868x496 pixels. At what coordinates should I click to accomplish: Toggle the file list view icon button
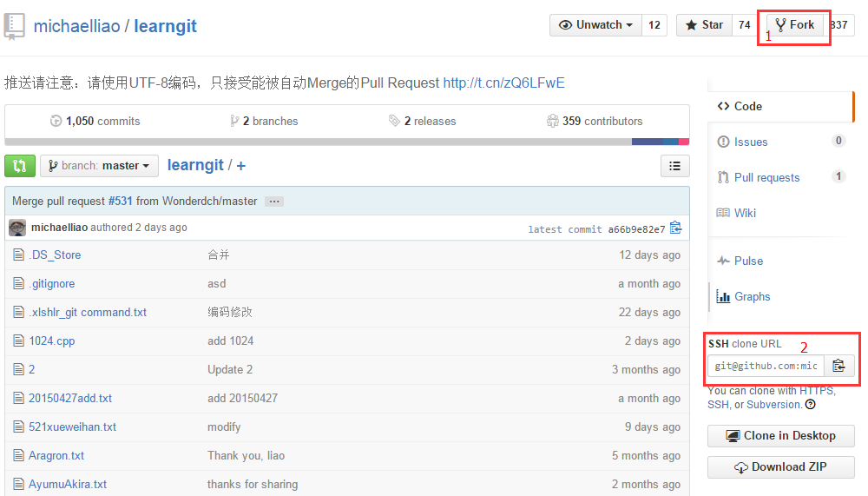point(674,166)
